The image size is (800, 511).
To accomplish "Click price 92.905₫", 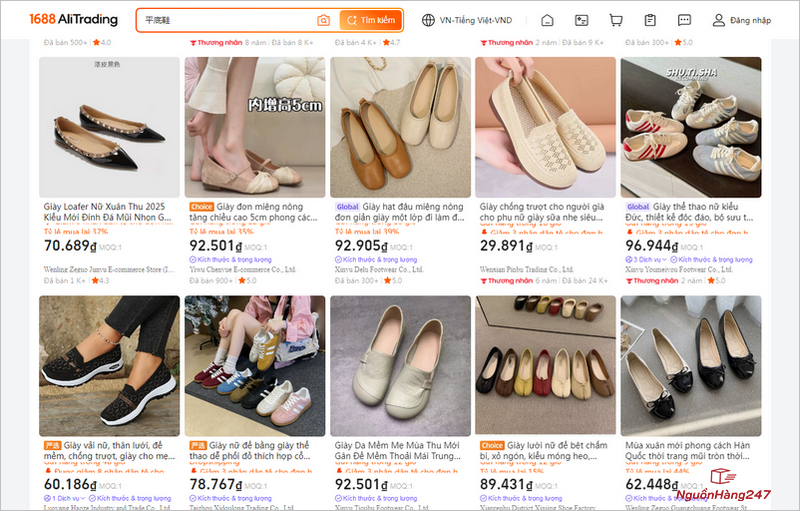I will click(361, 246).
